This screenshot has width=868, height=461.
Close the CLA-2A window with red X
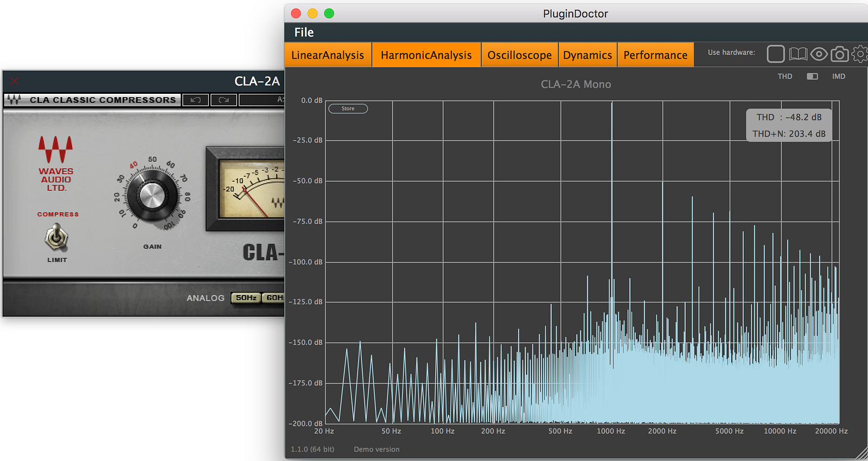(x=14, y=81)
